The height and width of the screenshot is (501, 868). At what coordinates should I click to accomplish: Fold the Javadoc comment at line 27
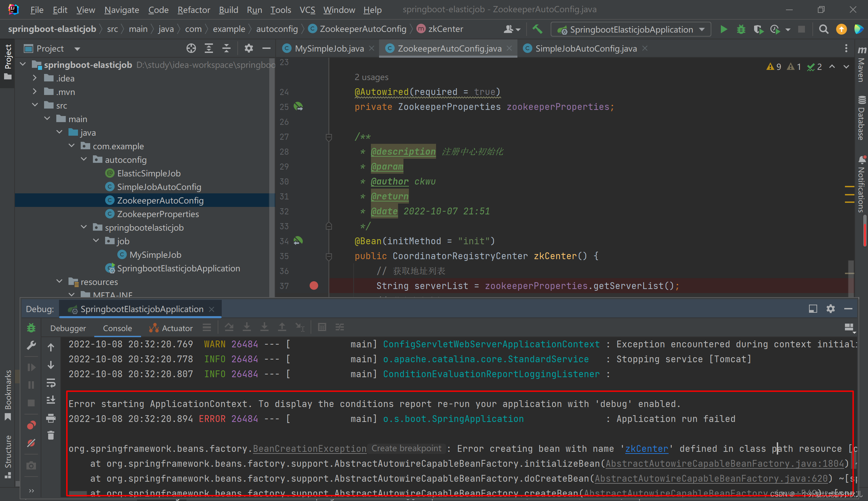[x=329, y=137]
